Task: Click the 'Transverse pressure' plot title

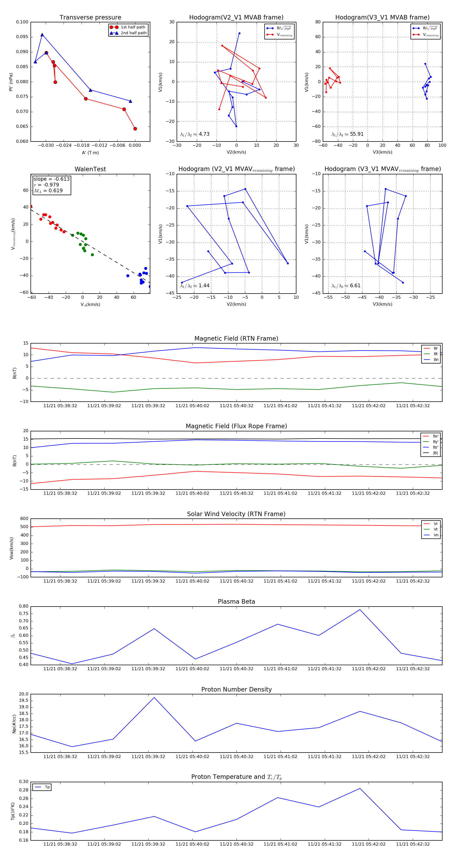Action: [90, 18]
